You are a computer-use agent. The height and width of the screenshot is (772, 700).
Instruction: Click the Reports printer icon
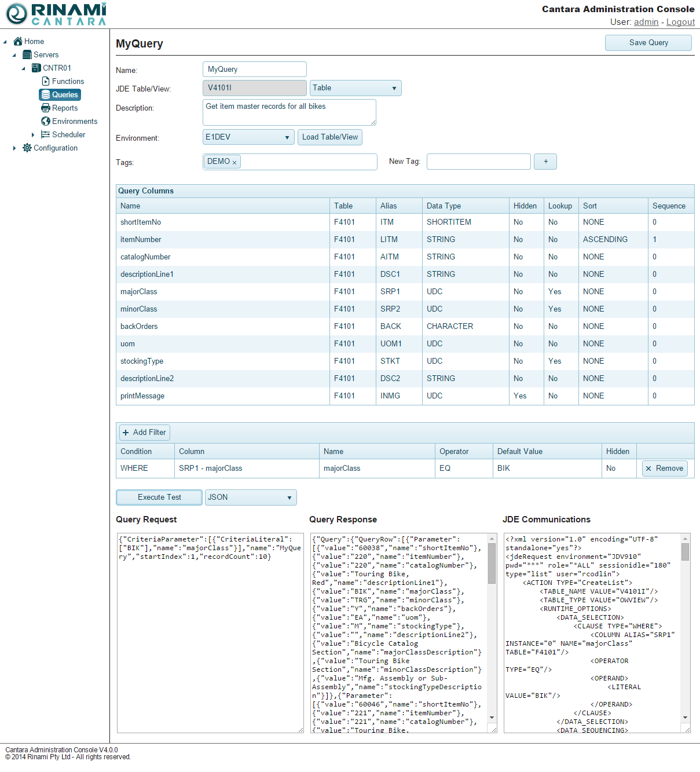pos(46,108)
